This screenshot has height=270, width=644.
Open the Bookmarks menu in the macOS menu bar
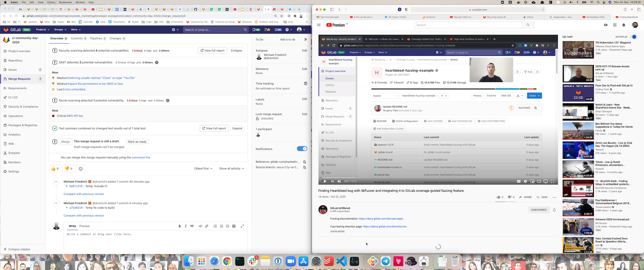click(65, 2)
